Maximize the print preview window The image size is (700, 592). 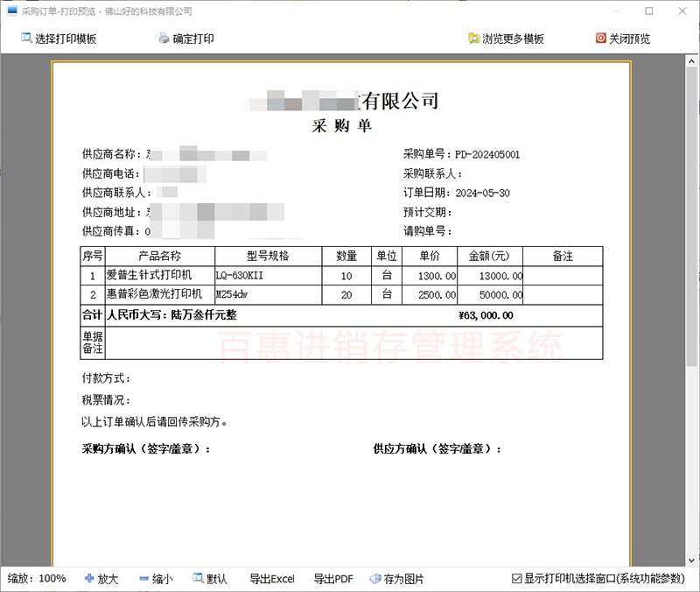(648, 11)
